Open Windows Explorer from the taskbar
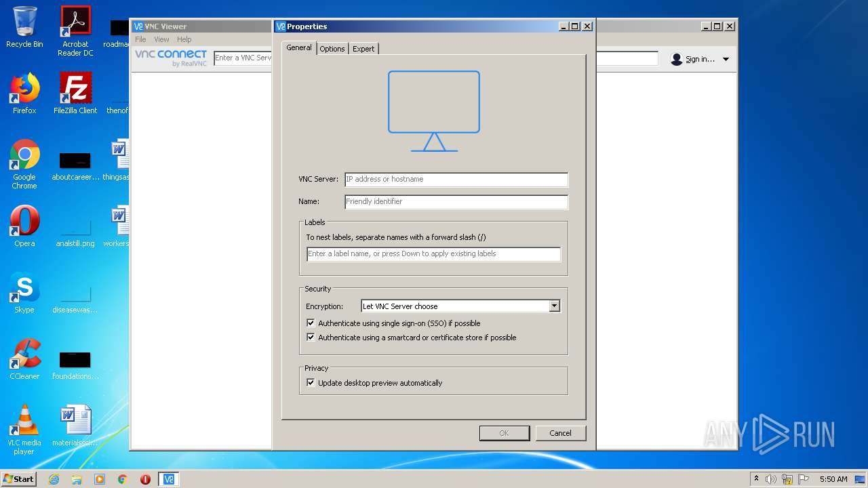The image size is (868, 488). (77, 479)
